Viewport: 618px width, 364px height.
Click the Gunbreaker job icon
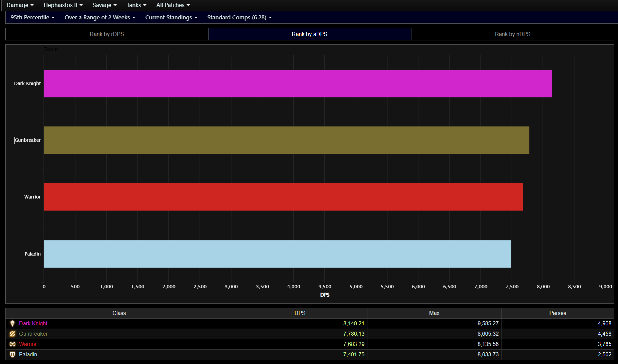coord(12,334)
